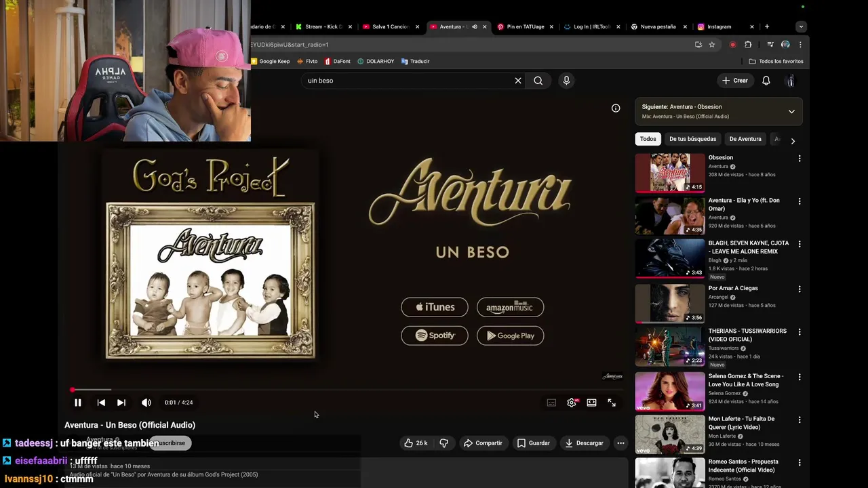868x488 pixels.
Task: Run search with magnifier button
Action: 538,81
